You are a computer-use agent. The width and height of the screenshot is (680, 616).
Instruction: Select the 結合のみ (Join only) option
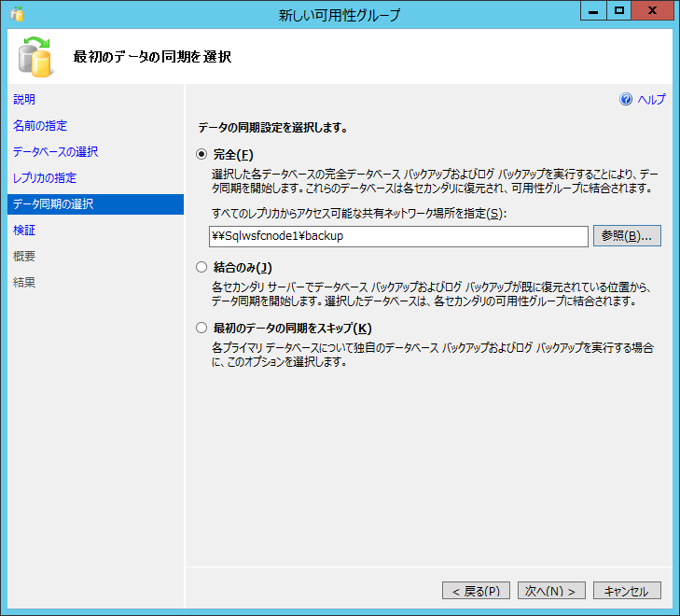[x=201, y=268]
